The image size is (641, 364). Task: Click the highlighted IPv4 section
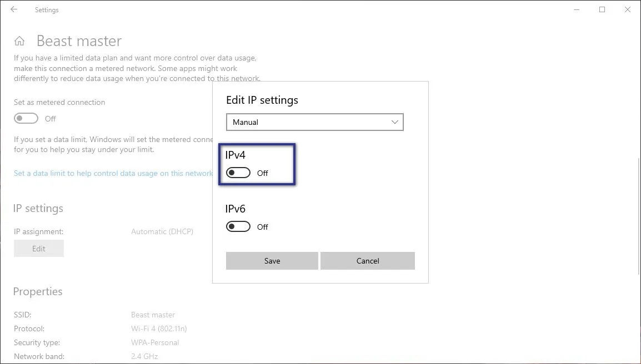click(257, 164)
